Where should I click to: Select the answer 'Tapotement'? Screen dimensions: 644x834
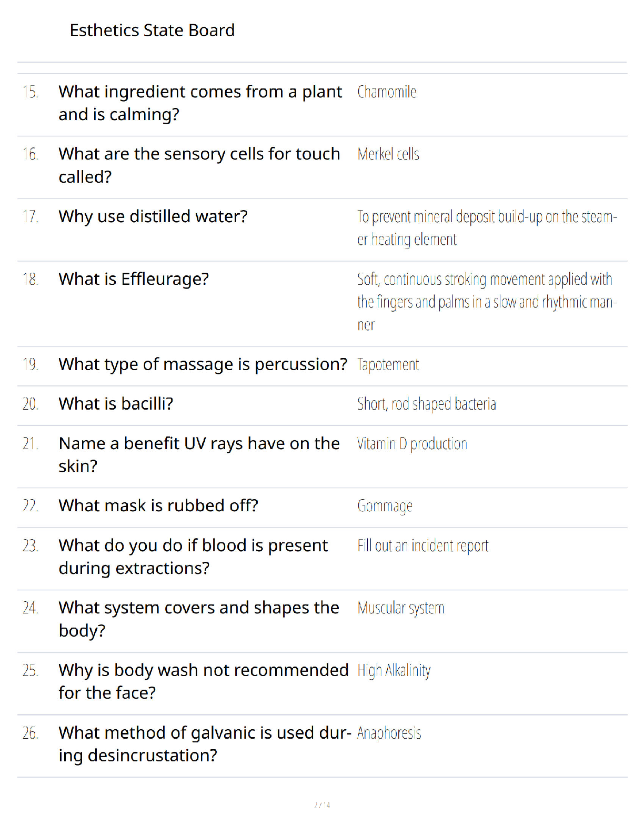pos(388,364)
